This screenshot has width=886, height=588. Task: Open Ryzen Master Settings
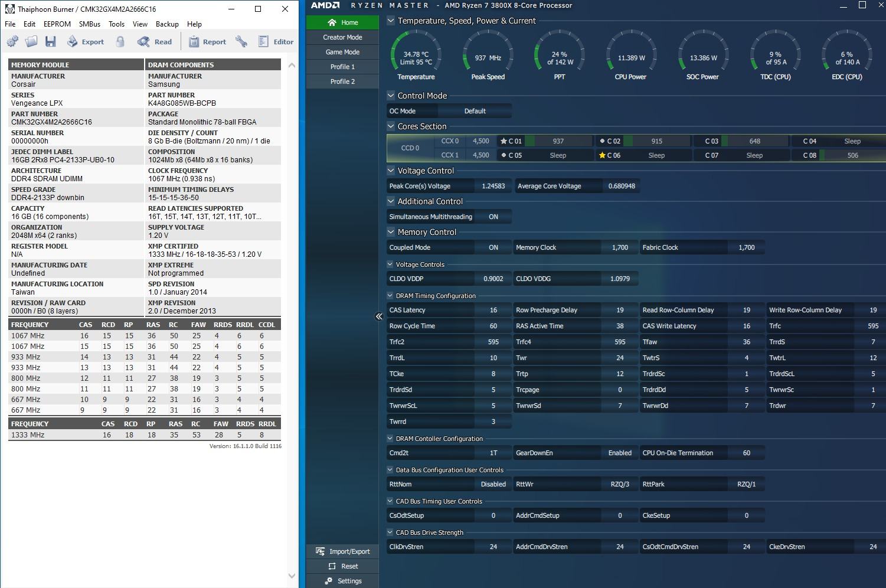click(x=342, y=581)
